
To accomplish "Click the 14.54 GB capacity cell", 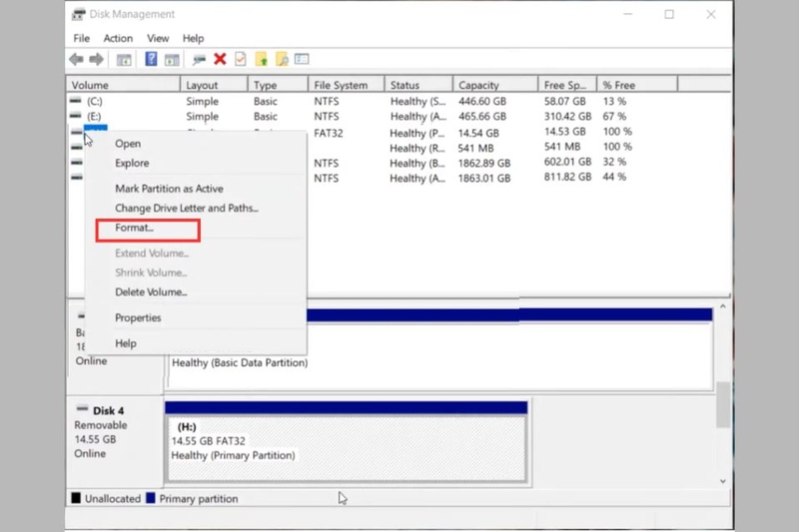I will pos(478,133).
